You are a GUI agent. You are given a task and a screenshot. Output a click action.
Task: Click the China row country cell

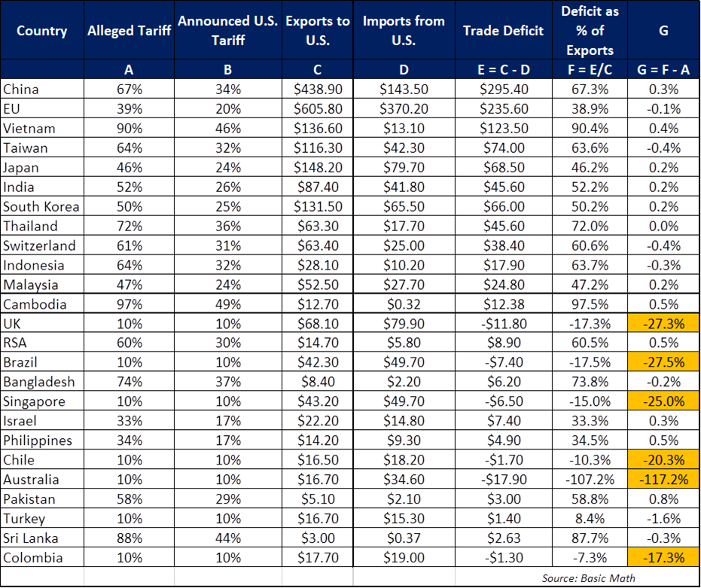(21, 90)
